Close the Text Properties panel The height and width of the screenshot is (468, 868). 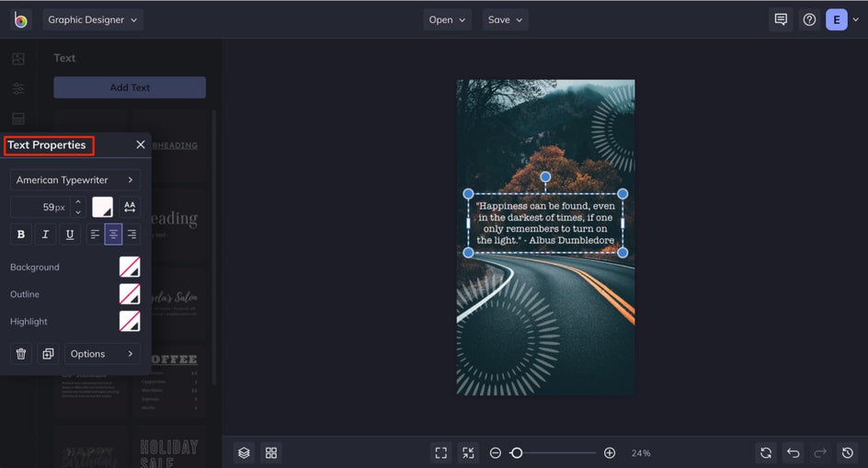tap(141, 144)
